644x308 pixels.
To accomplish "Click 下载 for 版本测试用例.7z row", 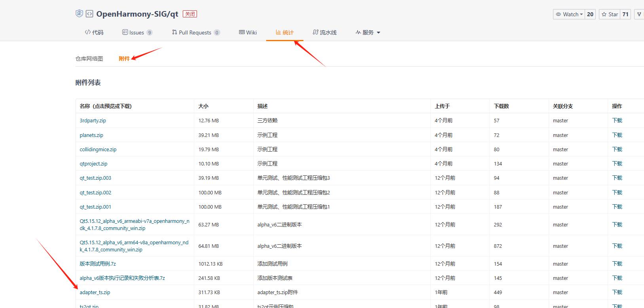I will 617,264.
